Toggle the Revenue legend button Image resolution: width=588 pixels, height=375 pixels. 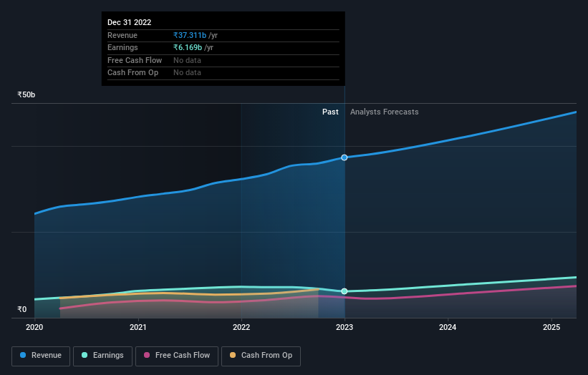coord(41,356)
